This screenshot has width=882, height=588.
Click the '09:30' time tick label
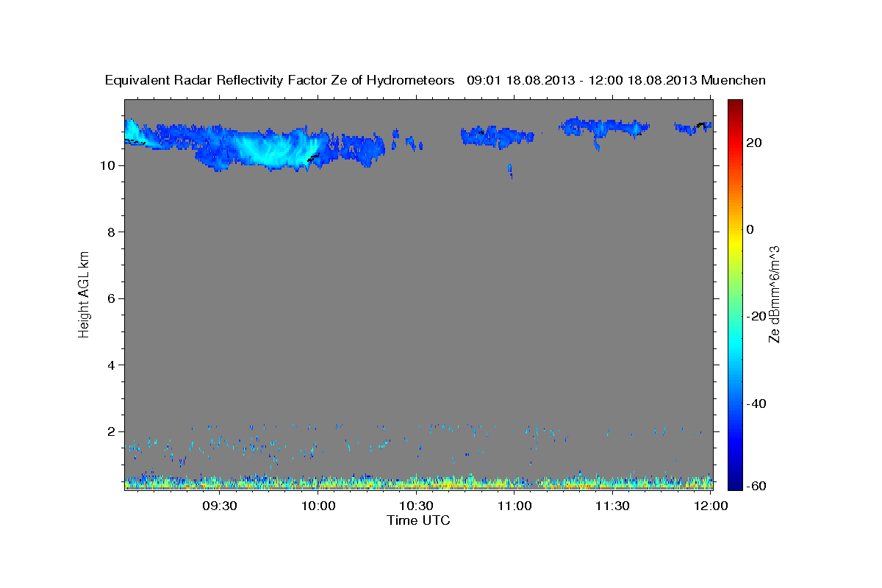220,506
